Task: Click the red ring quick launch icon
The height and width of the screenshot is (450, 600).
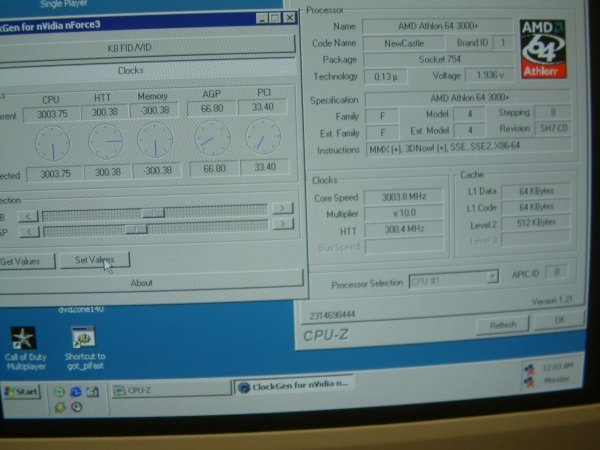Action: (x=77, y=407)
